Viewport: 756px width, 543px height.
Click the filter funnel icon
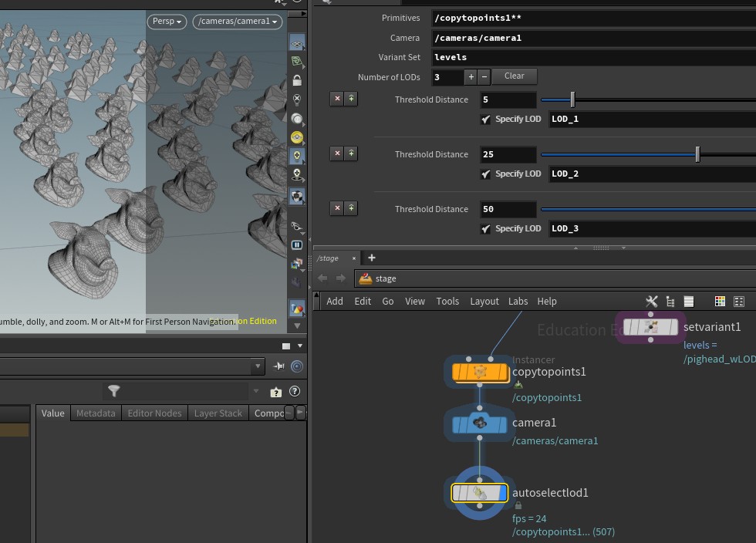114,392
